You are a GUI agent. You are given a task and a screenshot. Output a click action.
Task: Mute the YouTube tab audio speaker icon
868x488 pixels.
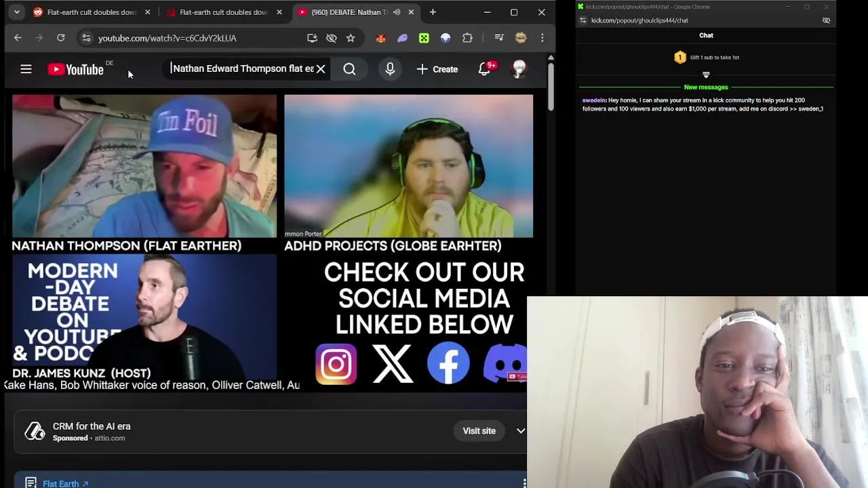pyautogui.click(x=397, y=12)
